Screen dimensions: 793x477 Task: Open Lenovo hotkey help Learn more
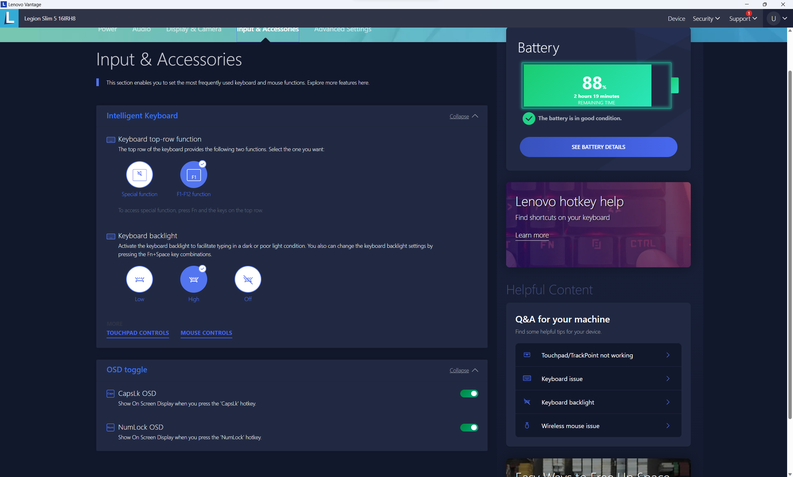click(x=532, y=235)
